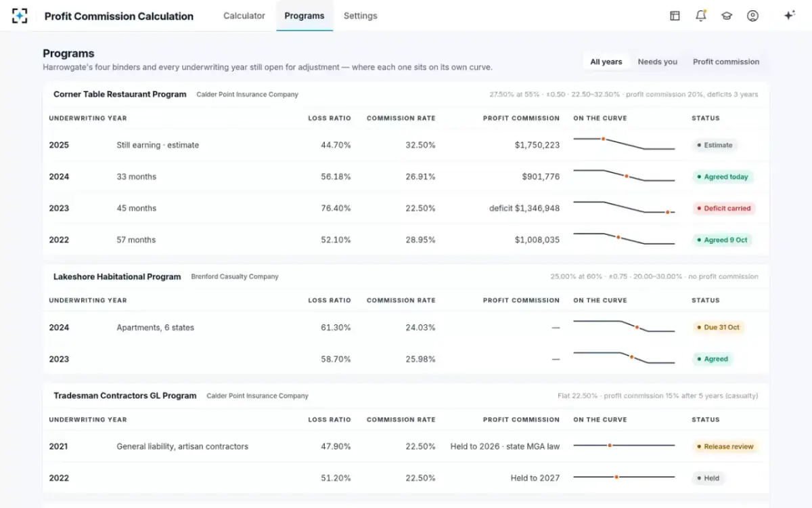The width and height of the screenshot is (812, 508).
Task: Select the 33 months cell
Action: [x=136, y=177]
